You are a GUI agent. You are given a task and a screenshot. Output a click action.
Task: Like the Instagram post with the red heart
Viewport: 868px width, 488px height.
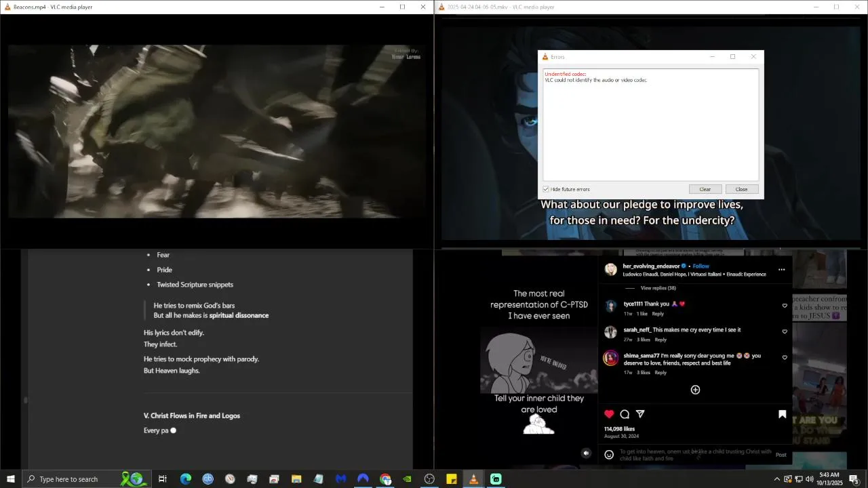(x=609, y=414)
